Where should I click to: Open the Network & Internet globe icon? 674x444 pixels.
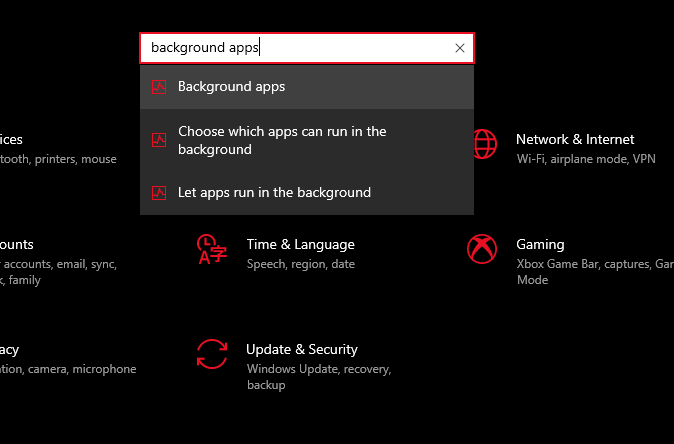[x=485, y=144]
